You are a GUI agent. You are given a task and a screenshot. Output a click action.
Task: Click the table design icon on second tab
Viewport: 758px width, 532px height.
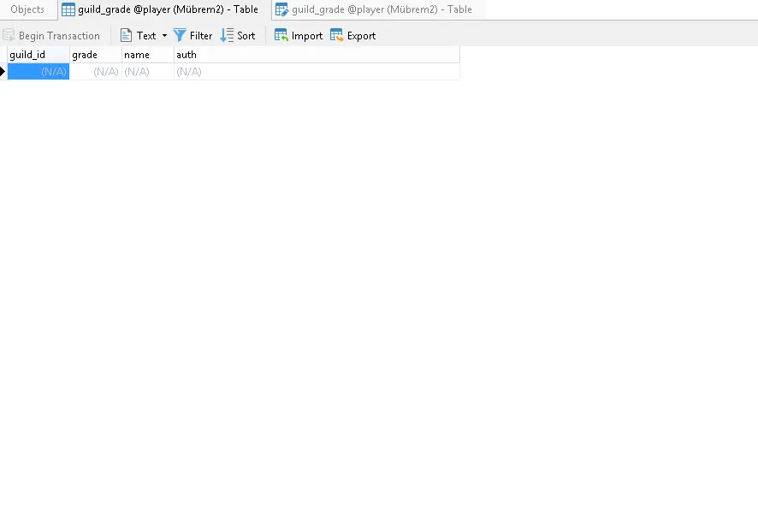[281, 9]
